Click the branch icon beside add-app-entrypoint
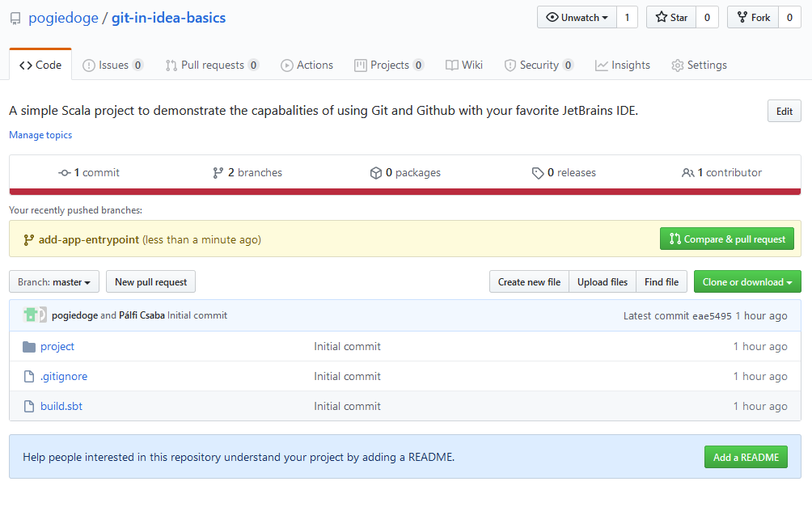Viewport: 812px width, 507px height. point(29,240)
